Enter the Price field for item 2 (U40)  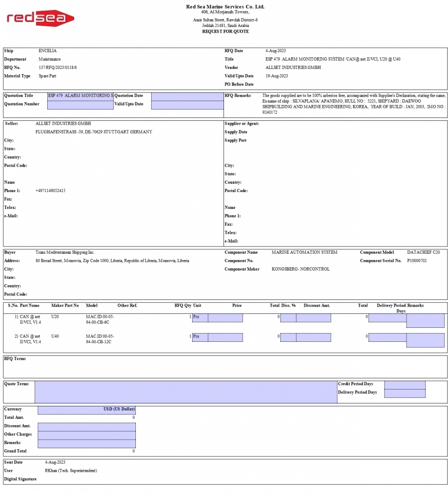point(225,337)
